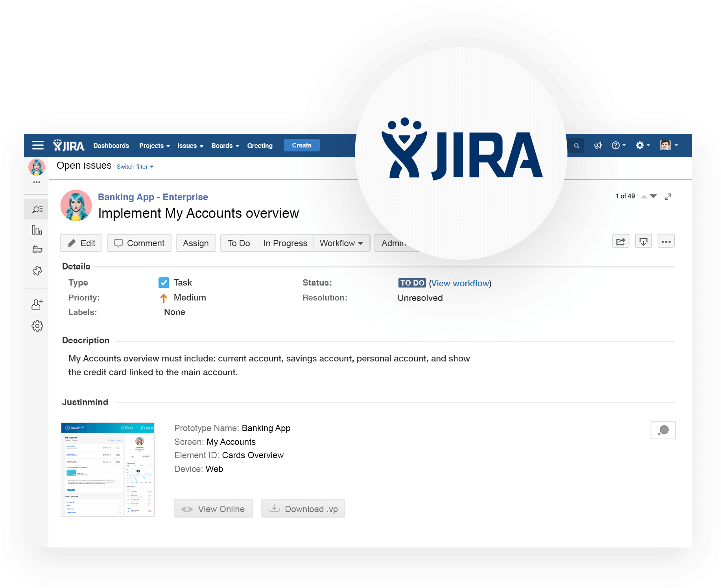Click the Download .vp button
The height and width of the screenshot is (588, 721).
click(x=303, y=509)
